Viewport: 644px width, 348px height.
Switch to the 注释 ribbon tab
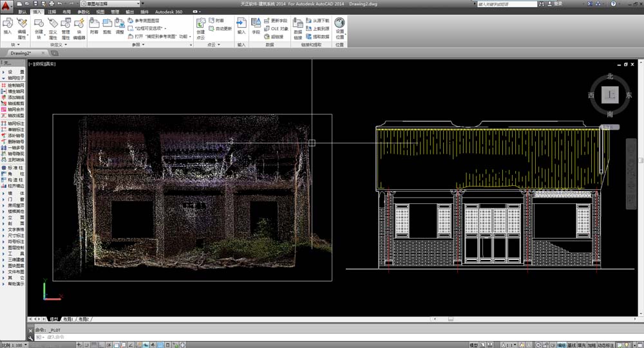point(52,12)
